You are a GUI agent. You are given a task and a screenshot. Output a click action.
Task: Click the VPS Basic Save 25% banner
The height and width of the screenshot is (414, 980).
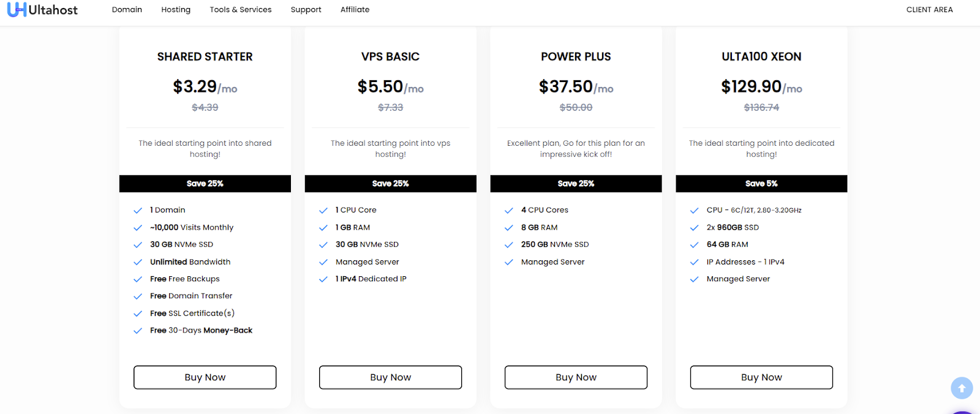pyautogui.click(x=390, y=184)
